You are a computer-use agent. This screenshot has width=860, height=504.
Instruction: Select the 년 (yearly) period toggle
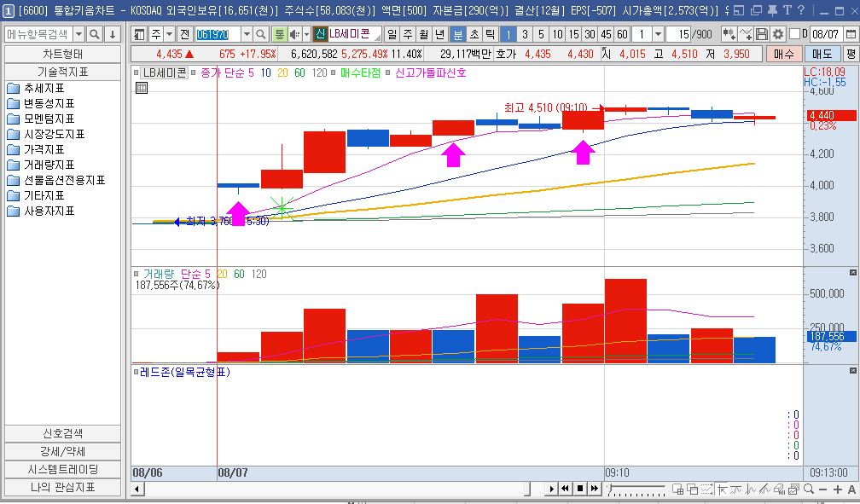pyautogui.click(x=440, y=35)
